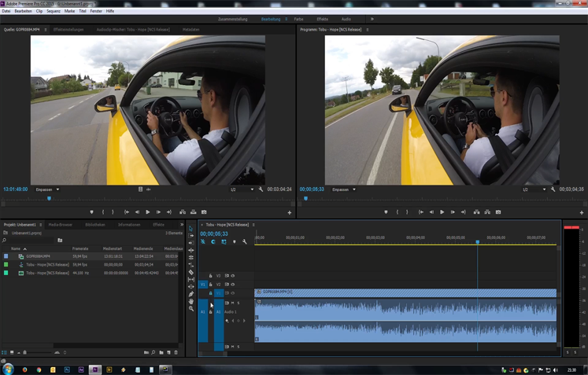Switch to Effekteinstellungen tab

68,30
